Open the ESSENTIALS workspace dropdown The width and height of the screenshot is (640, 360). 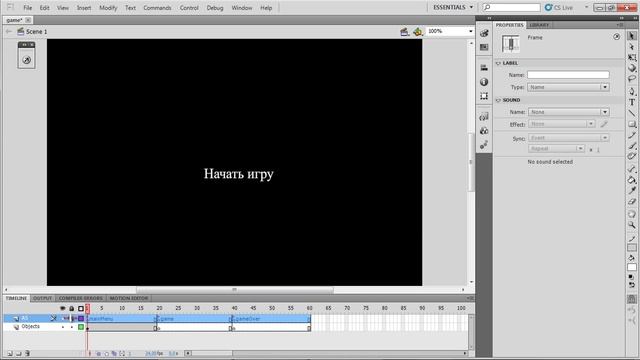click(x=453, y=7)
